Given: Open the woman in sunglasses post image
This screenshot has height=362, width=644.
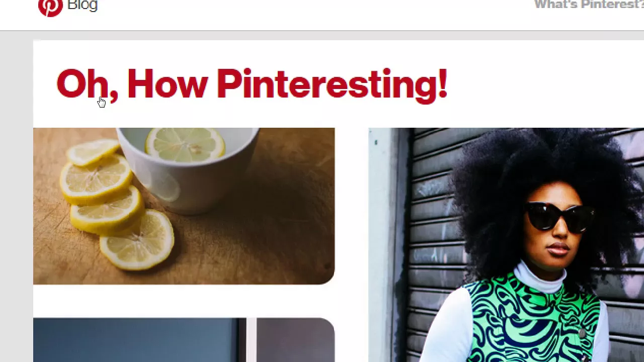Looking at the screenshot, I should (506, 245).
